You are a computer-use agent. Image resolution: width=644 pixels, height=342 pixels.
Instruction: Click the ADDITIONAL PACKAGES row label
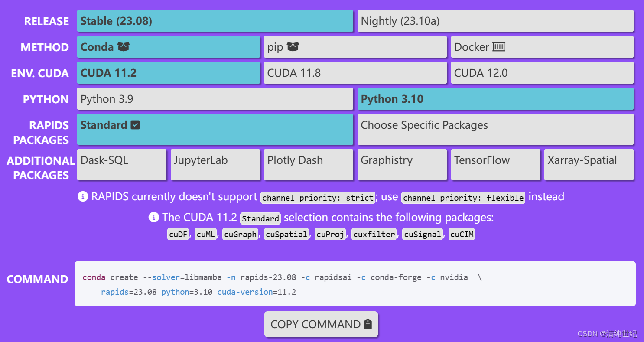[41, 168]
